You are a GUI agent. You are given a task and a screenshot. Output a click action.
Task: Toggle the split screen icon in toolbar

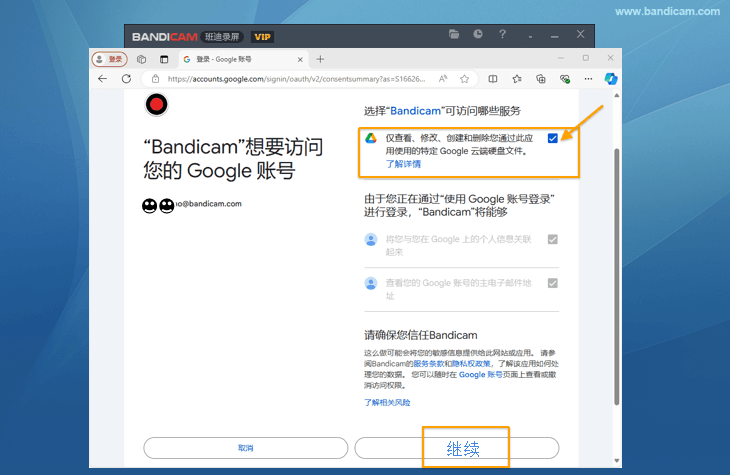[493, 78]
